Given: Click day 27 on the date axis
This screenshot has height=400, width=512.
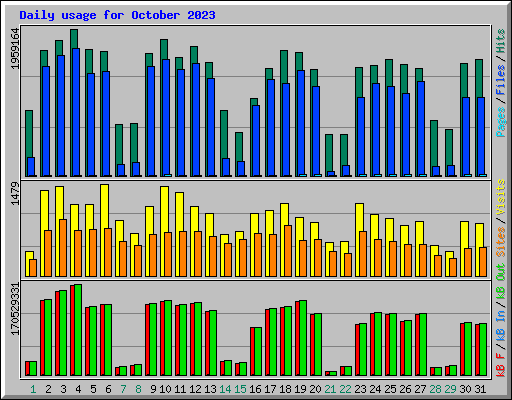Looking at the screenshot, I should click(x=420, y=389).
